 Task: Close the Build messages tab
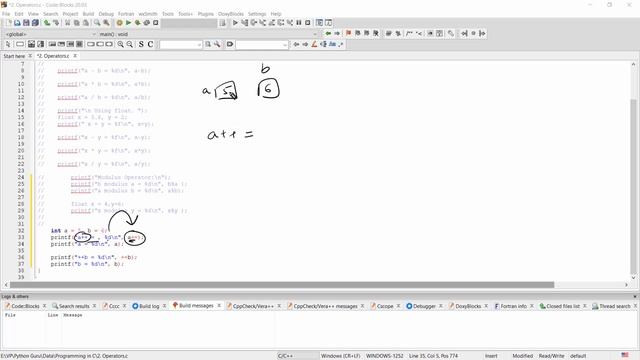tap(219, 306)
